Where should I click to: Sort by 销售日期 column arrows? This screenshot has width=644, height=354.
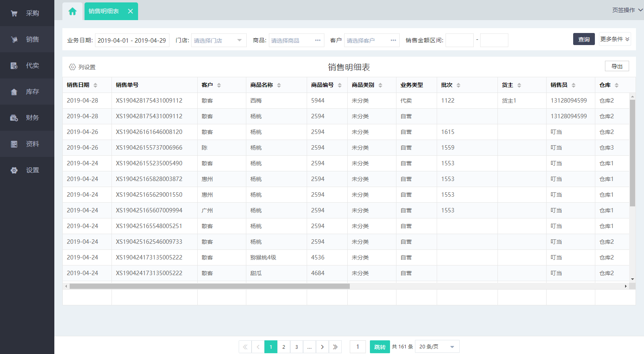pyautogui.click(x=95, y=85)
